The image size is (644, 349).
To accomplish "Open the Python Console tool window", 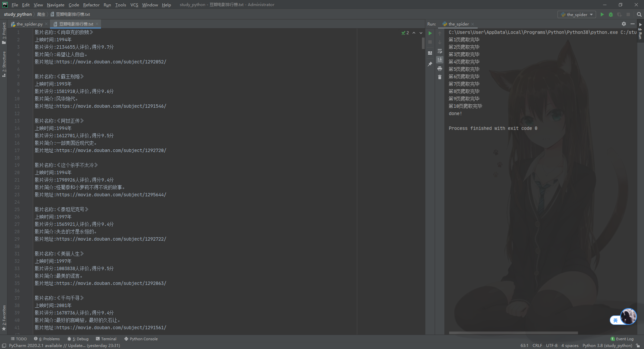I will (x=141, y=339).
